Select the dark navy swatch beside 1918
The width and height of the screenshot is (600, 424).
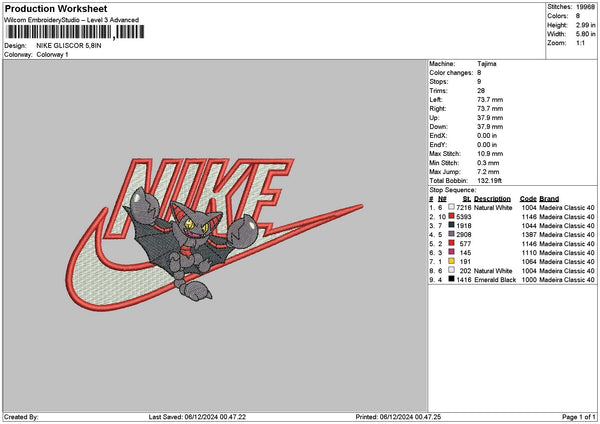click(452, 225)
